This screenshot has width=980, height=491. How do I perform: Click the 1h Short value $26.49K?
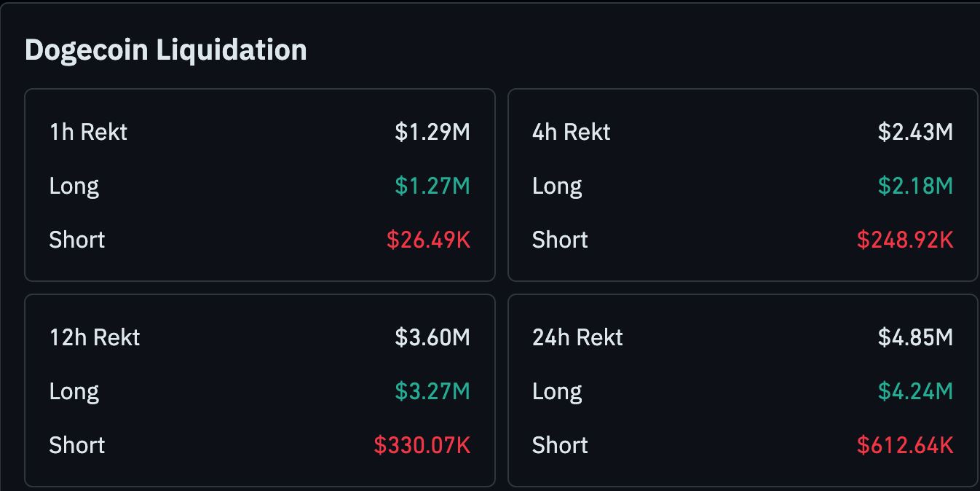428,240
